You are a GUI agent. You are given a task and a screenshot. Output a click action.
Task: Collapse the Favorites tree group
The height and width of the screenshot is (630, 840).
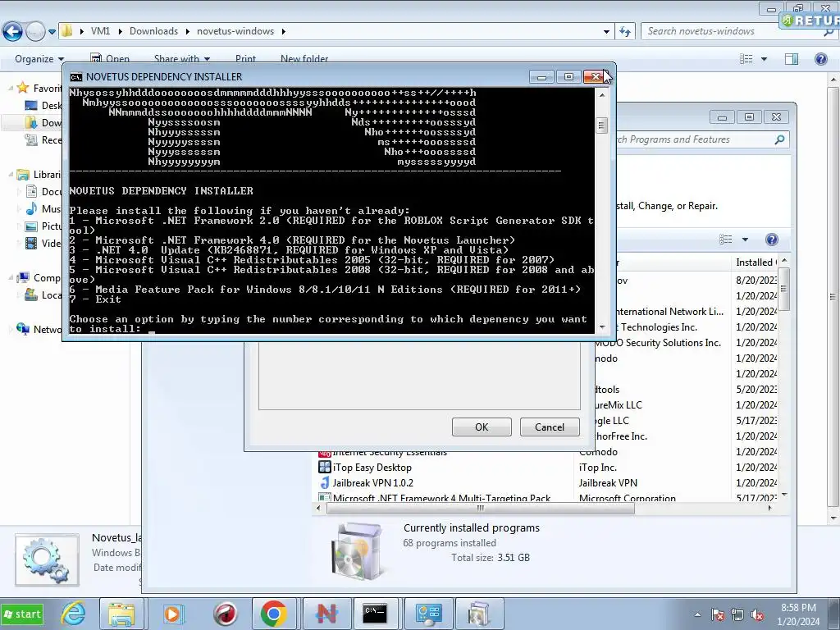point(11,88)
